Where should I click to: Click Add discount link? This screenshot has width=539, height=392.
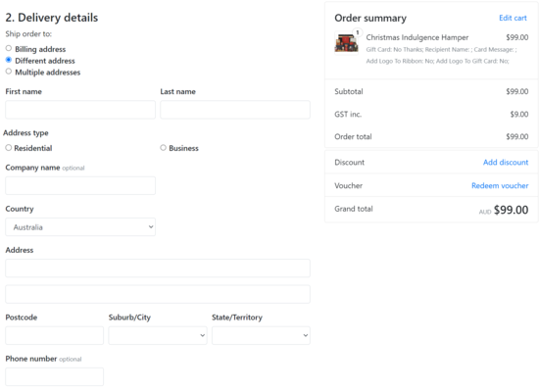(x=506, y=163)
